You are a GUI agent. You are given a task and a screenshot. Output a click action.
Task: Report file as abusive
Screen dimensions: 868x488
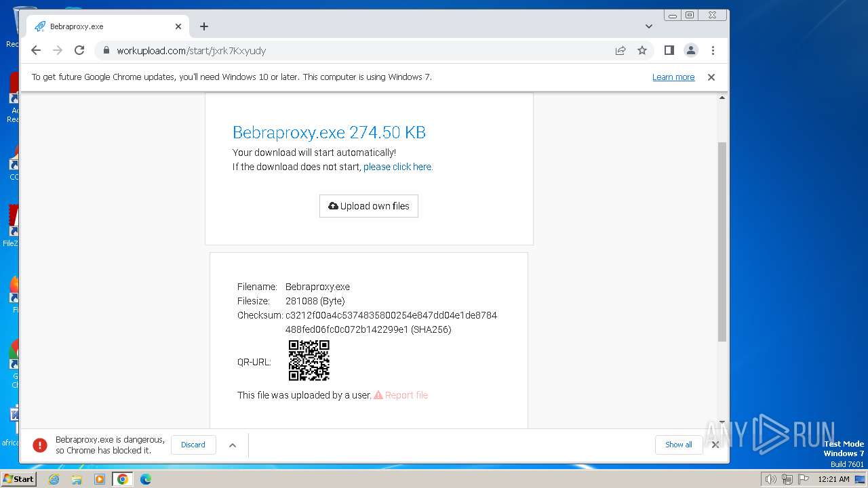tap(401, 395)
